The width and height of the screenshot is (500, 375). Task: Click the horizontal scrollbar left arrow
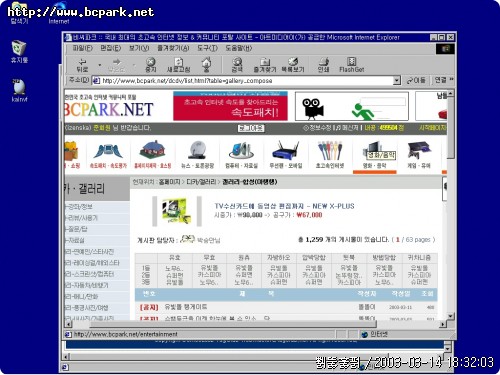68,324
